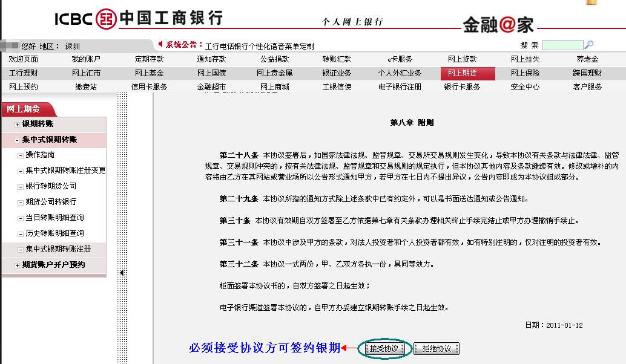The image size is (626, 364).
Task: Open 跨国理财 menu
Action: click(587, 73)
